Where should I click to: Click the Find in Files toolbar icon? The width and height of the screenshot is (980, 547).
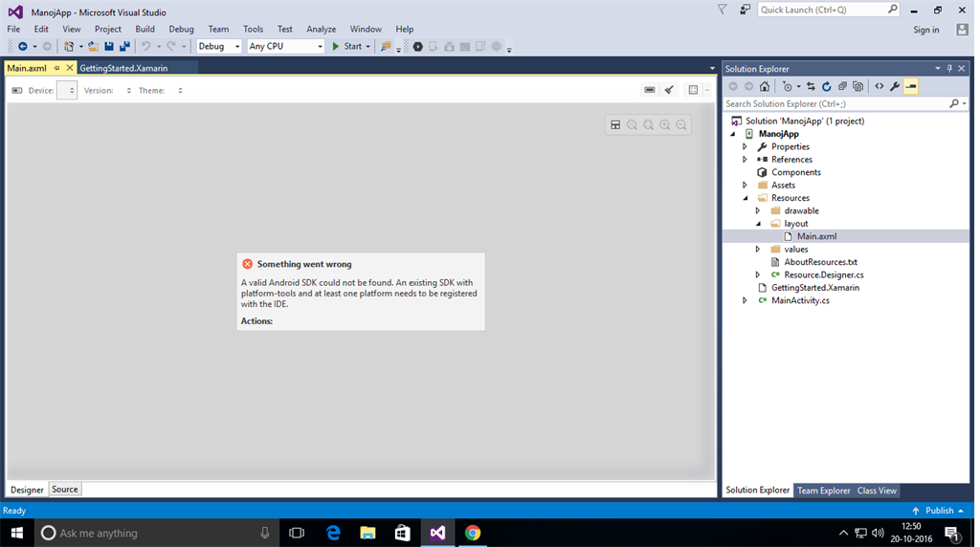(386, 46)
